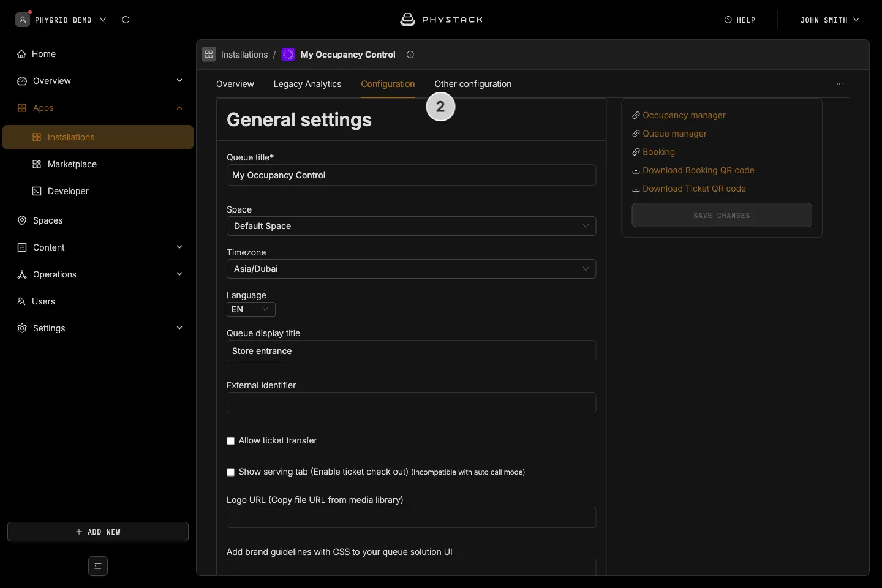Check the Show serving tab checkbox
Screen dimensions: 882x588
[x=231, y=472]
